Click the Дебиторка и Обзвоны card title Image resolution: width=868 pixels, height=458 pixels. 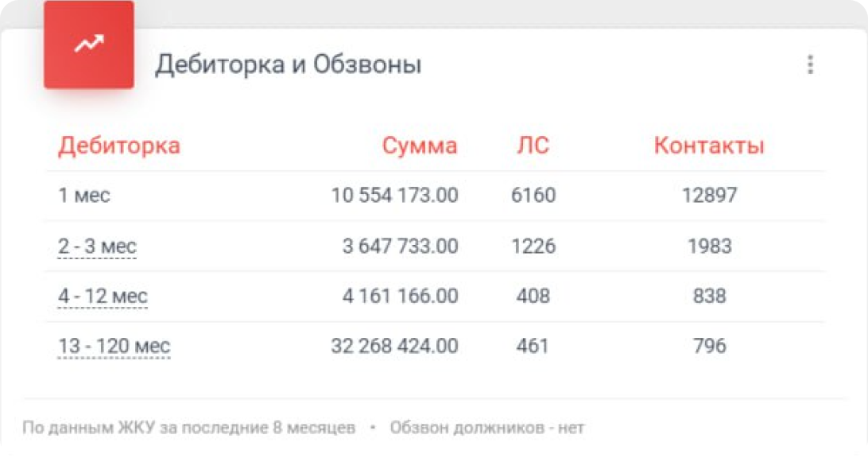coord(289,64)
